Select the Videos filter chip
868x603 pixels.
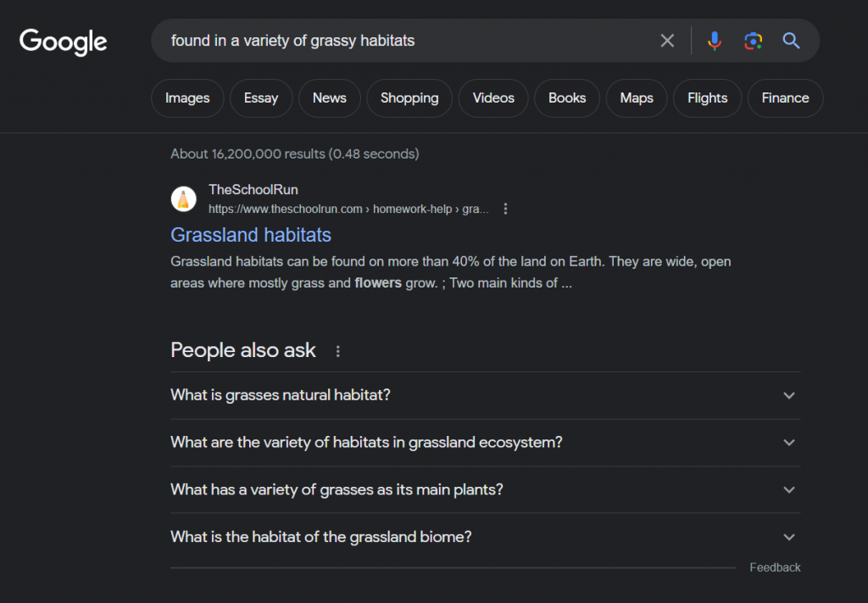pyautogui.click(x=493, y=98)
